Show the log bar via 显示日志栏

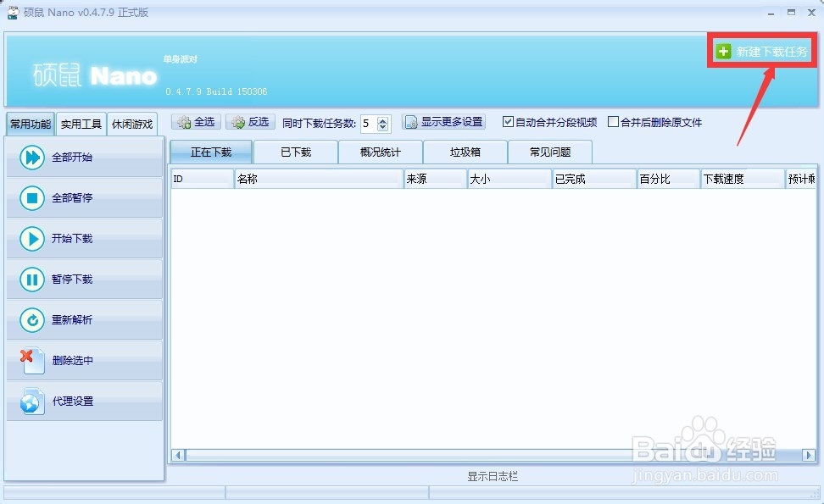pyautogui.click(x=493, y=476)
